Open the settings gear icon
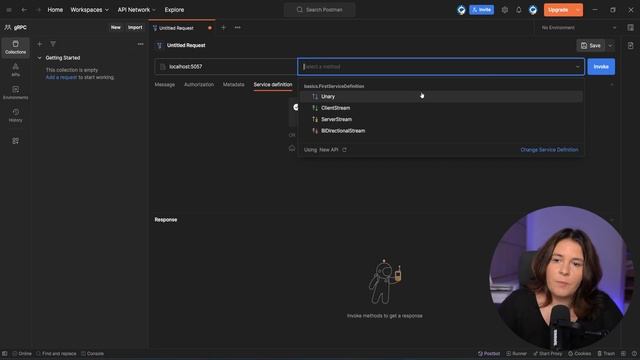 [x=505, y=10]
